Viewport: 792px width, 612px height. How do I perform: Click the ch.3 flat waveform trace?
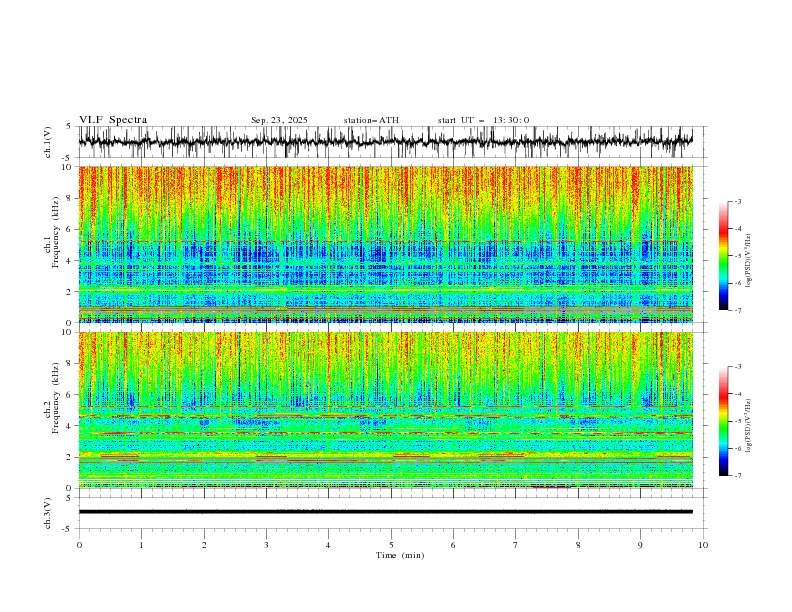tap(385, 512)
